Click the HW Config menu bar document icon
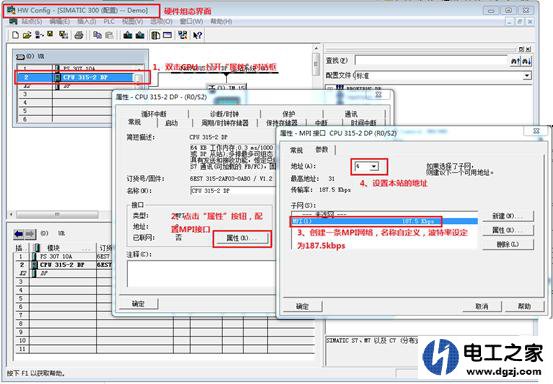553x384 pixels. (13, 22)
